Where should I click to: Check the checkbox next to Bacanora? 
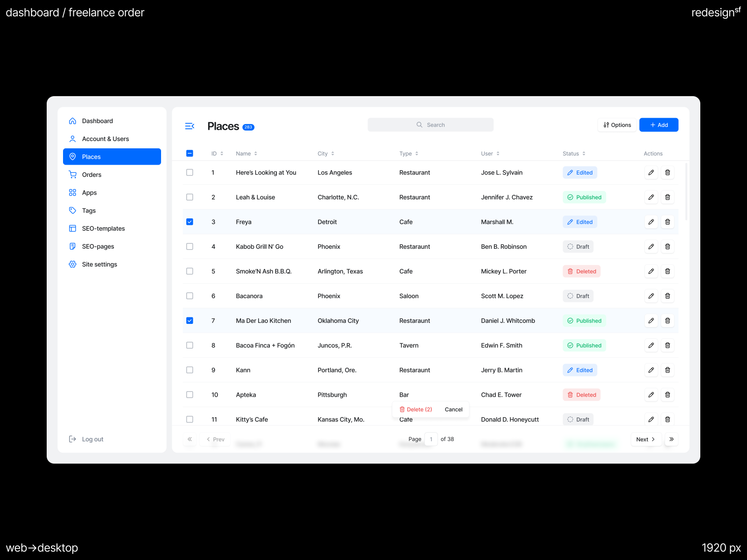pyautogui.click(x=190, y=296)
